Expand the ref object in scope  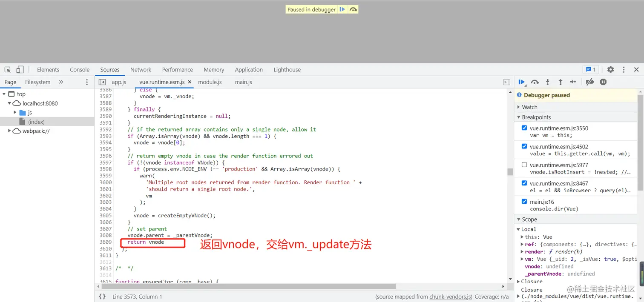[x=522, y=244]
